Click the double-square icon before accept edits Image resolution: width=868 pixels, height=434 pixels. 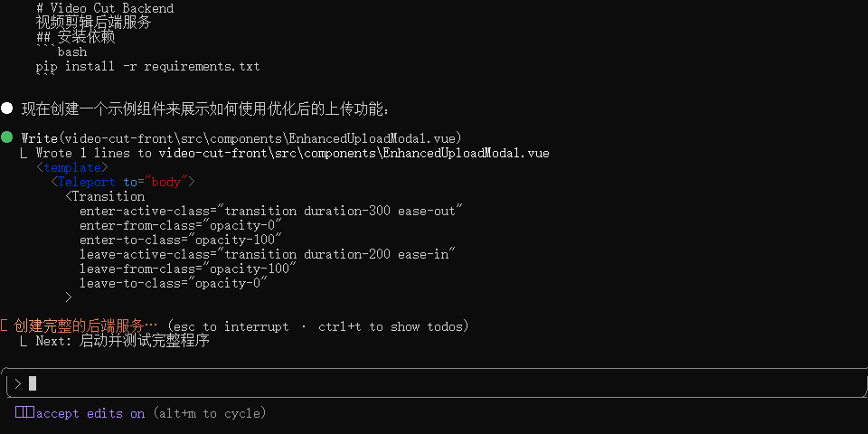(24, 413)
